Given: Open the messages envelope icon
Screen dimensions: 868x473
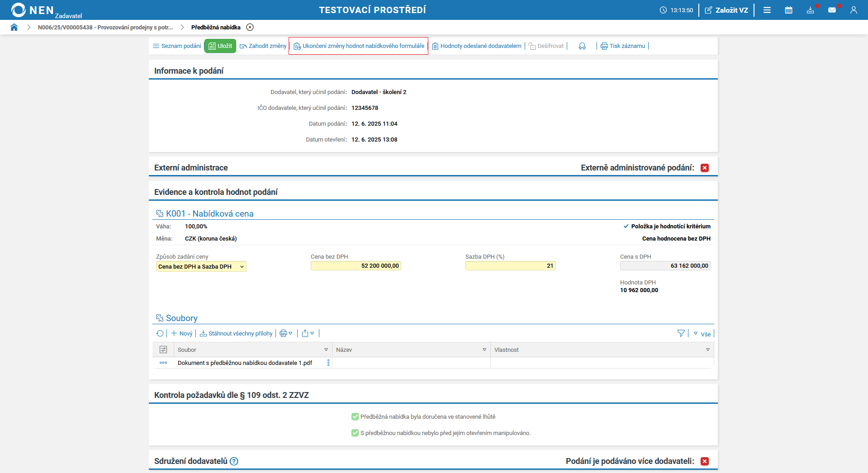Looking at the screenshot, I should [832, 10].
